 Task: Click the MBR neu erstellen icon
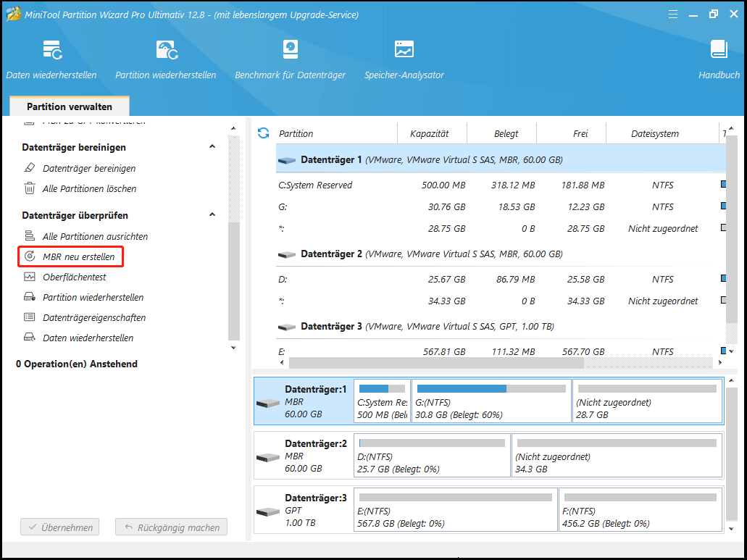pos(30,256)
